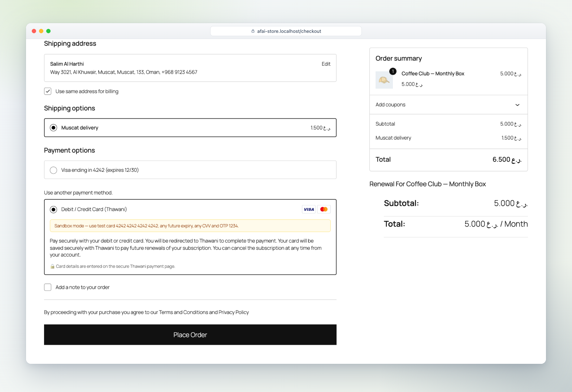Open Coffee Club product thumbnail
The width and height of the screenshot is (572, 392).
click(384, 80)
